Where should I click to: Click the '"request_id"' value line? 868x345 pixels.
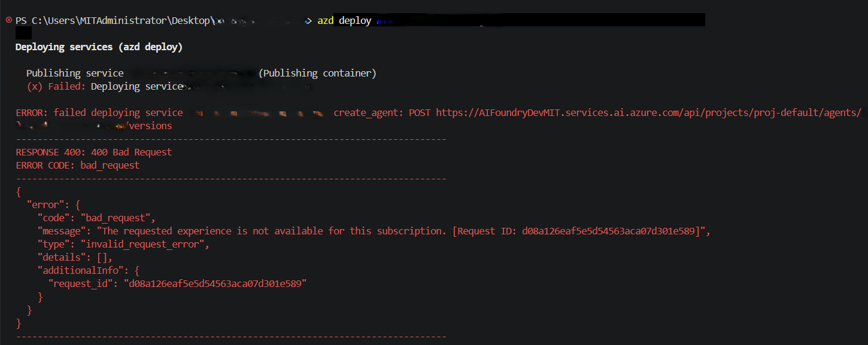pos(177,283)
